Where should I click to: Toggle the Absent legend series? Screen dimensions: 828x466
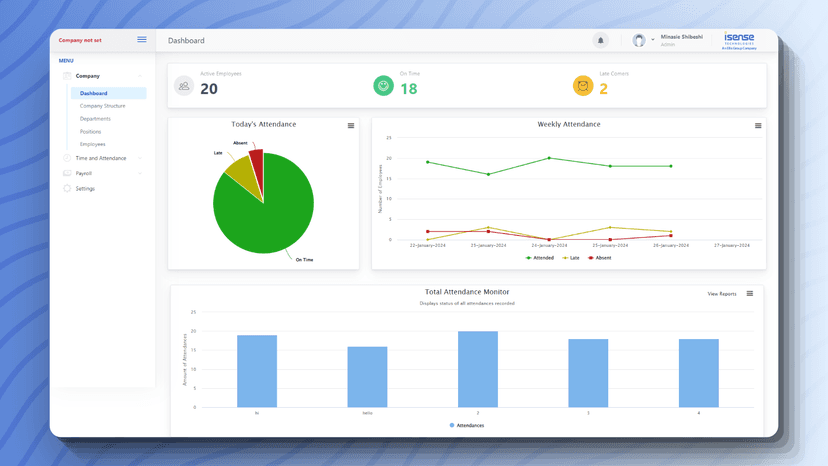click(x=599, y=258)
